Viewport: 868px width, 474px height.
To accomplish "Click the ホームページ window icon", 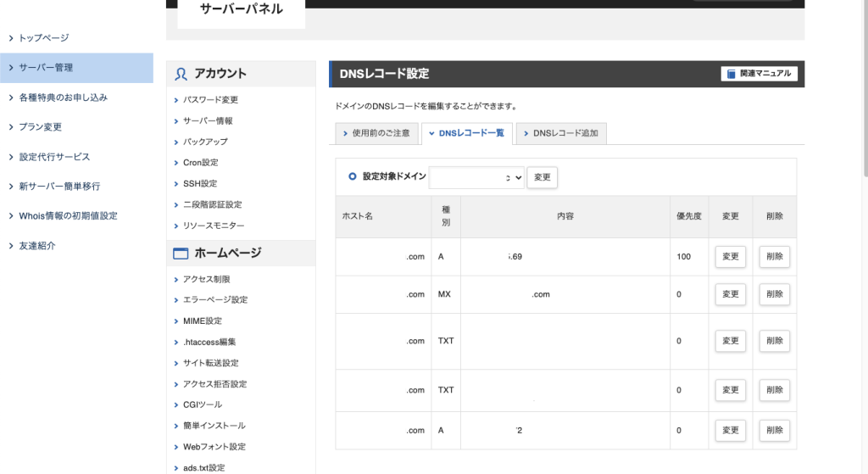I will click(x=181, y=253).
